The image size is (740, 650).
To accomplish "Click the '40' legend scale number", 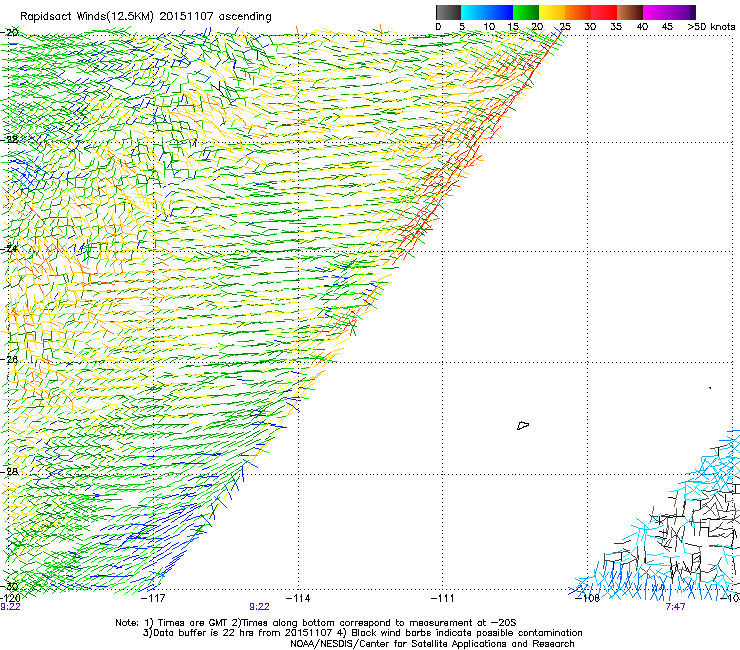I will (642, 27).
